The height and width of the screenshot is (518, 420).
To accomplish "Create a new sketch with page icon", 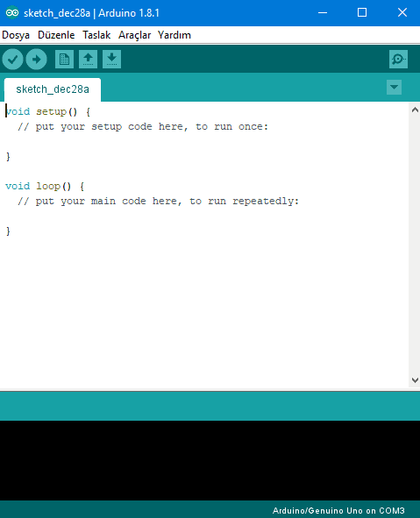I will pyautogui.click(x=64, y=60).
